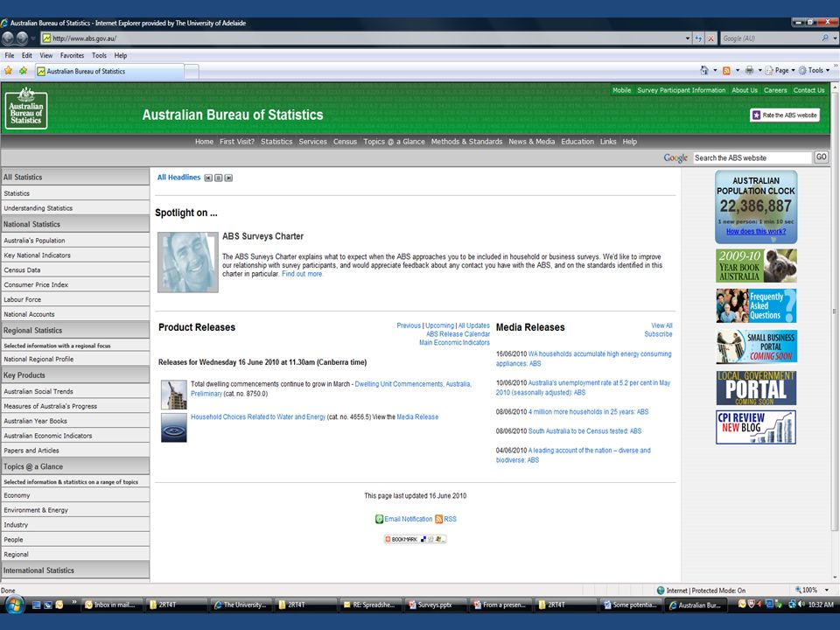Click the volume icon in system tray
840x630 pixels.
pyautogui.click(x=802, y=605)
